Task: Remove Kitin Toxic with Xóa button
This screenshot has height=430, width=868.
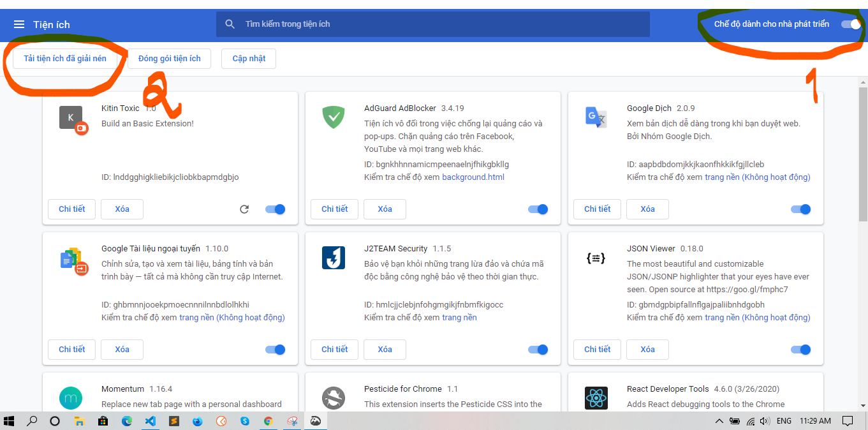Action: point(122,209)
